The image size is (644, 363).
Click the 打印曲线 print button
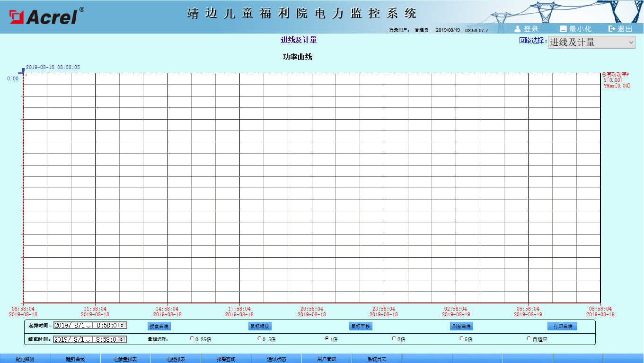coord(563,326)
